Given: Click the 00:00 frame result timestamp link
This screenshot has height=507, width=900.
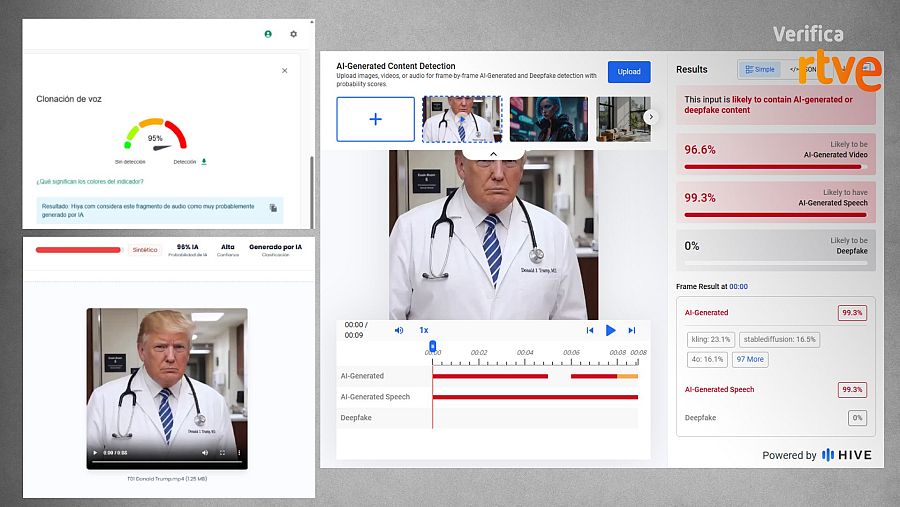Looking at the screenshot, I should pos(738,287).
